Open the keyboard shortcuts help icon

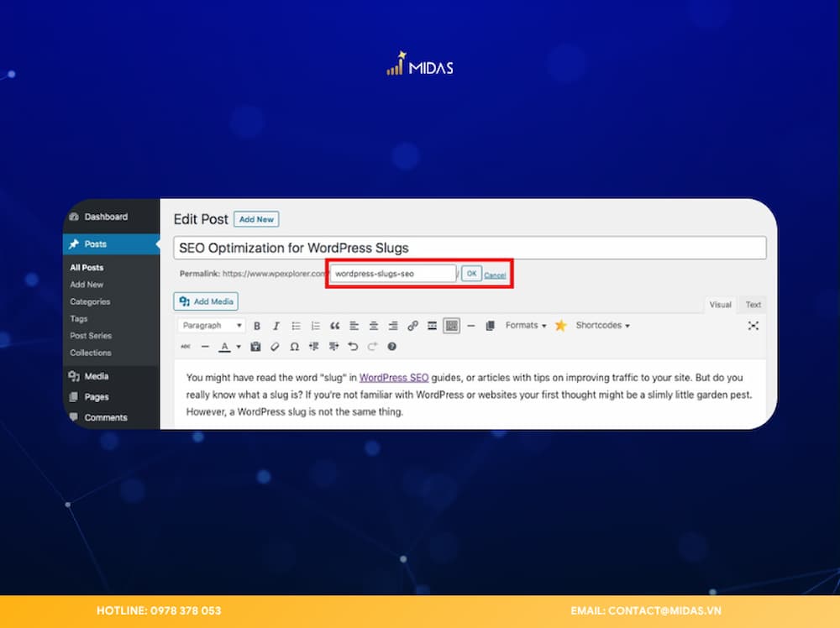391,347
